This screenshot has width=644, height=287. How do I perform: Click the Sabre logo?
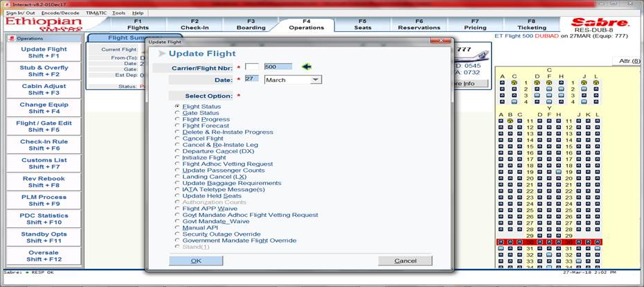click(600, 22)
